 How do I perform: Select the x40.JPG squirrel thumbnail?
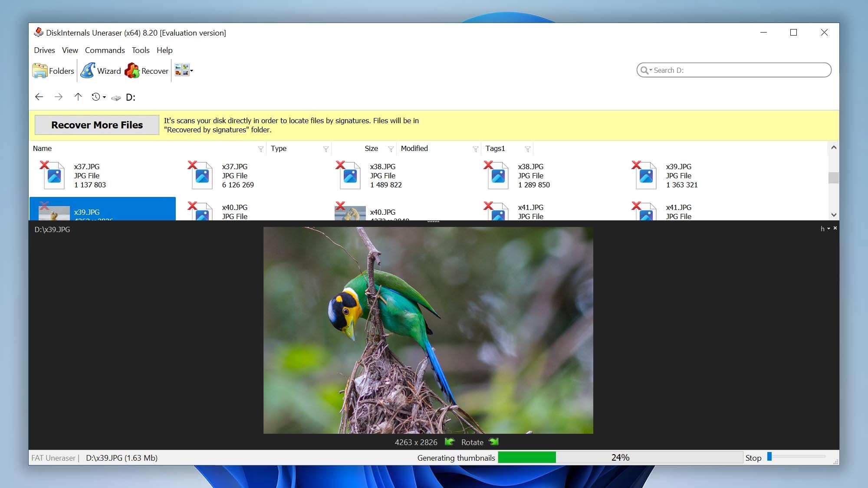350,213
